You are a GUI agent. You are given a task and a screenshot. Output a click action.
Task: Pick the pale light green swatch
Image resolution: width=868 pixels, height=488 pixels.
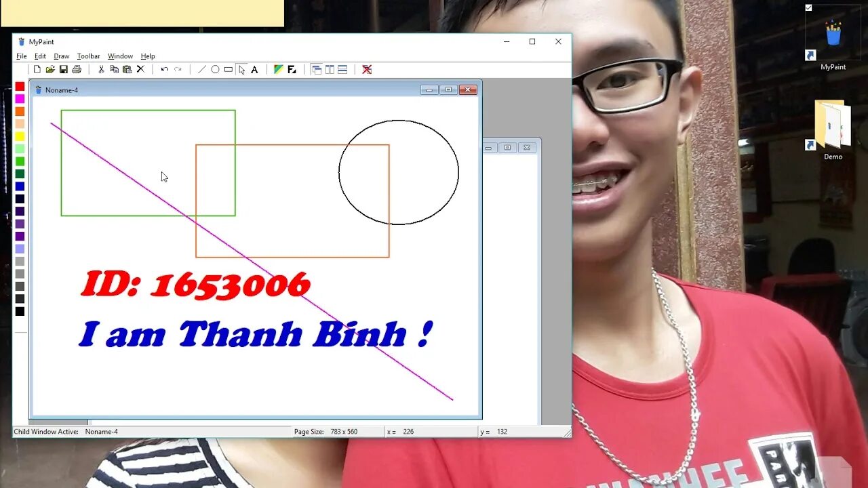coord(20,148)
